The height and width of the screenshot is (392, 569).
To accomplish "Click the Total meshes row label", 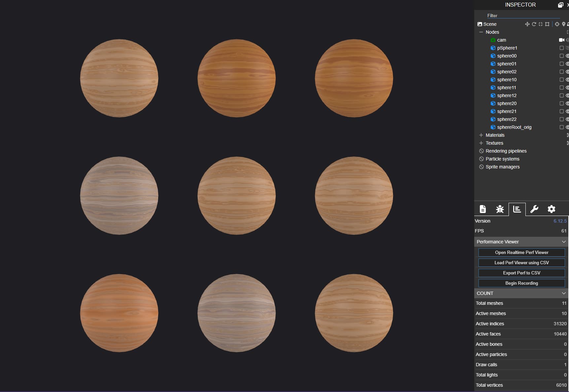I will (489, 303).
